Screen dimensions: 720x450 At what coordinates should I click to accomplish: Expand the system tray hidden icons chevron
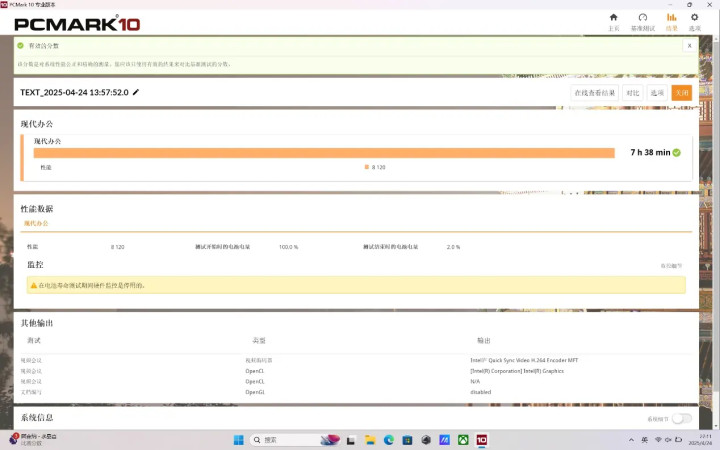point(631,440)
